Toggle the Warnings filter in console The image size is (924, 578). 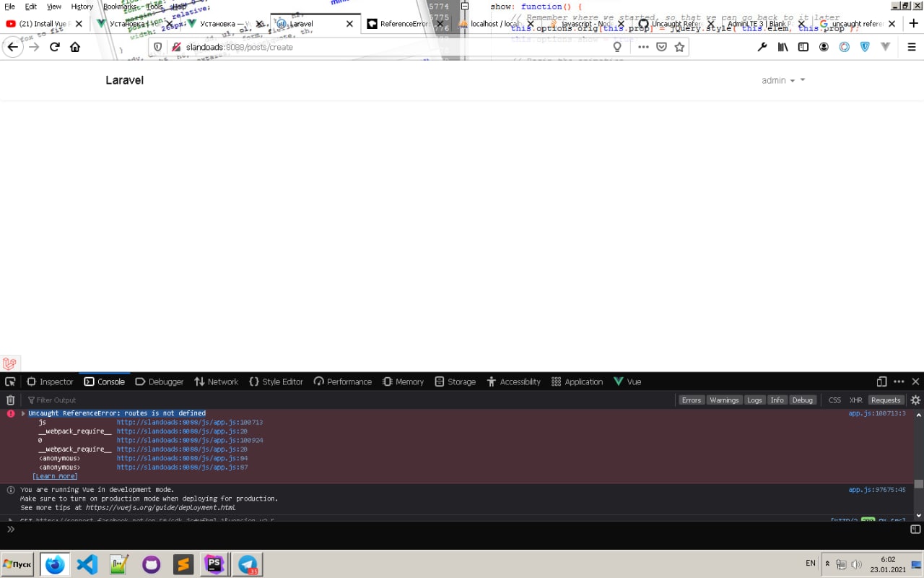(x=724, y=400)
